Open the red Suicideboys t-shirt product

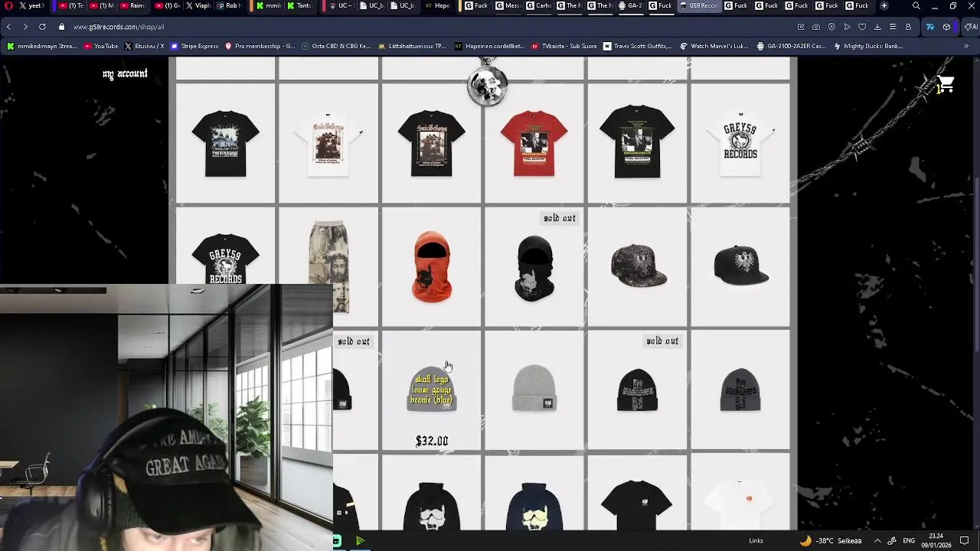534,143
